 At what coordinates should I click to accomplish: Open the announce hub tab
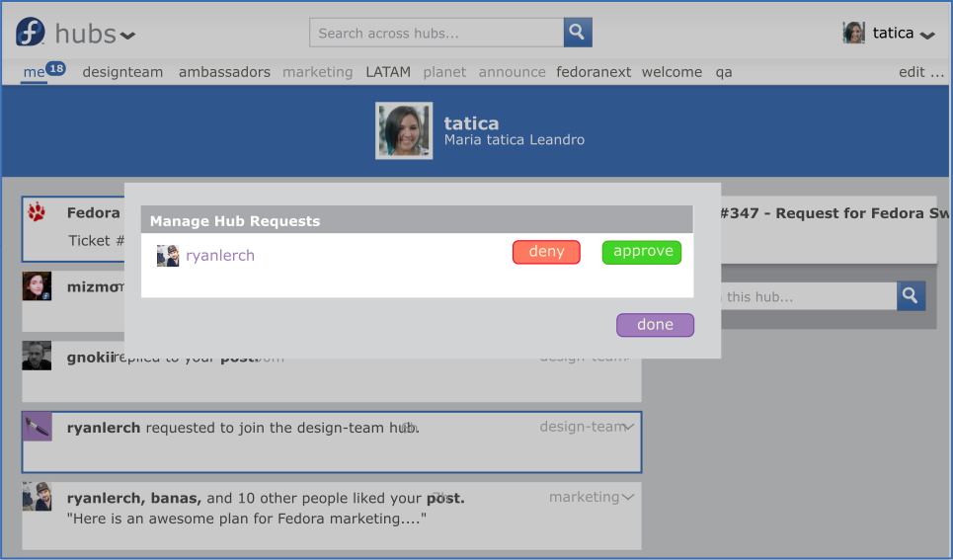512,72
